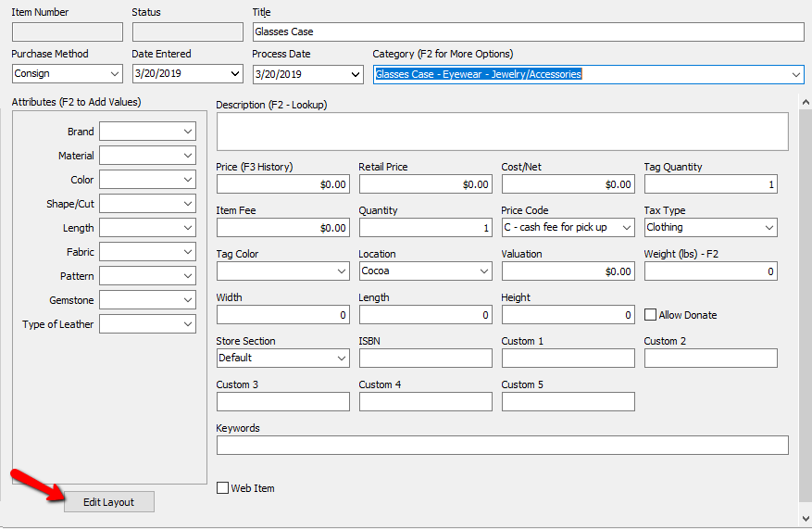Open the Material attribute dropdown
Screen dimensions: 812x529
coord(147,156)
